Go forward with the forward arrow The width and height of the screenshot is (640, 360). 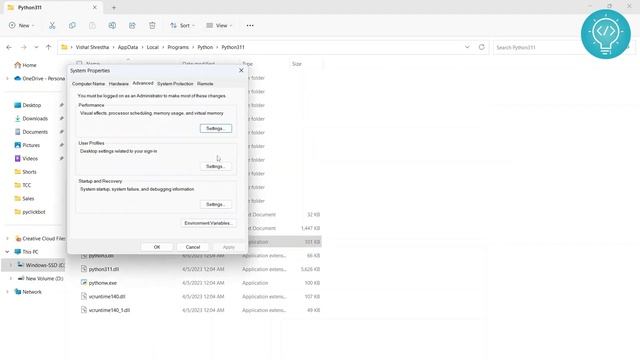(24, 47)
